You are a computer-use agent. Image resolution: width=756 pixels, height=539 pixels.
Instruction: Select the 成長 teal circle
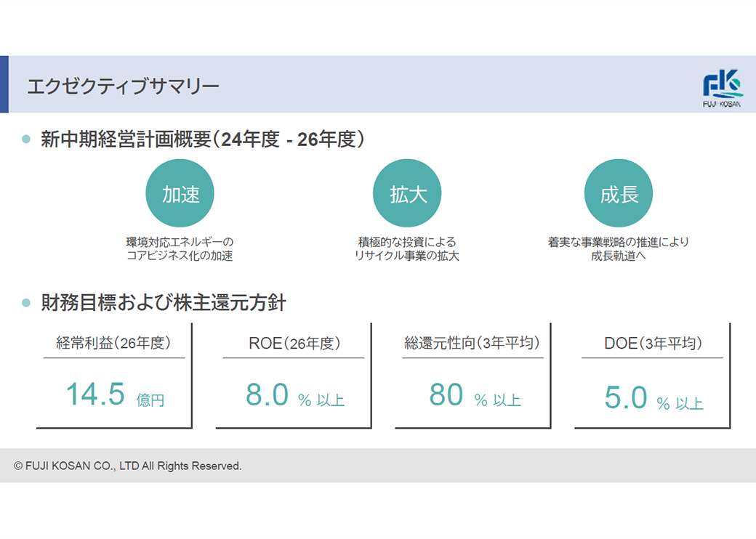click(619, 194)
